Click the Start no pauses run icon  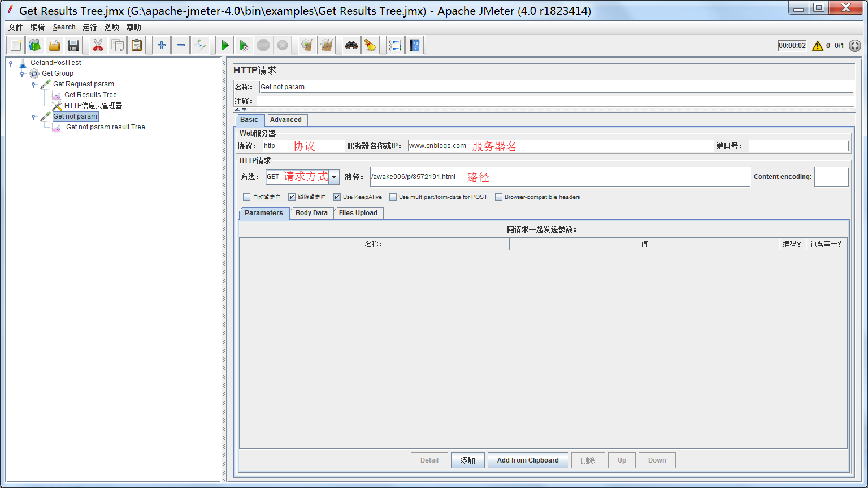pos(244,45)
